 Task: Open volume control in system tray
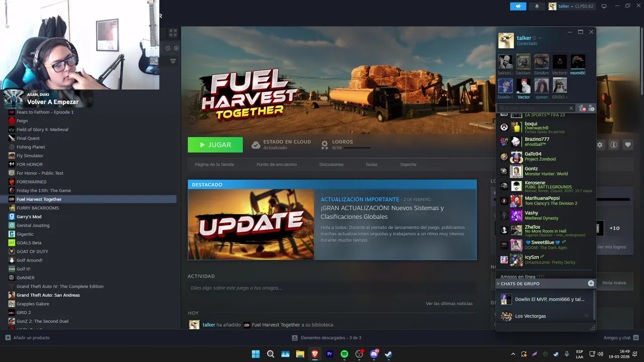point(600,354)
